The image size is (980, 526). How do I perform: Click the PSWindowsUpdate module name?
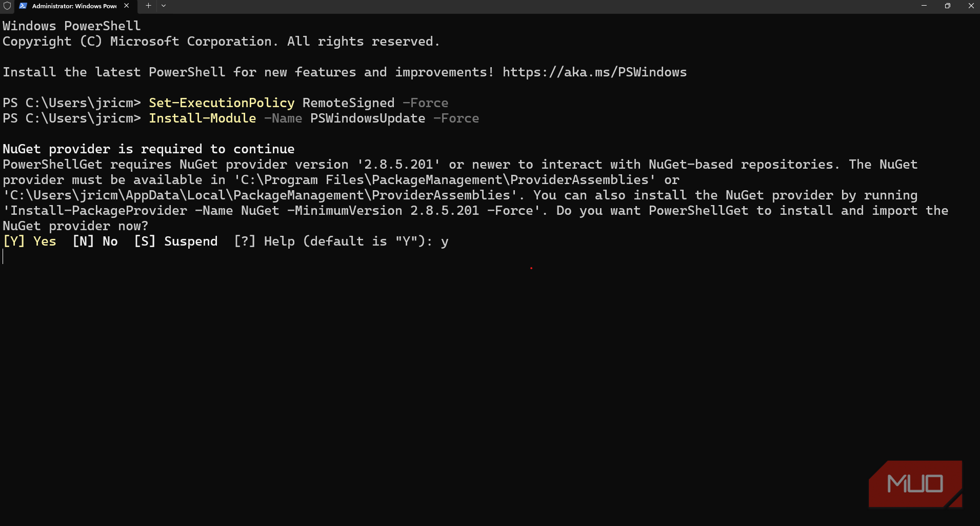(x=368, y=118)
